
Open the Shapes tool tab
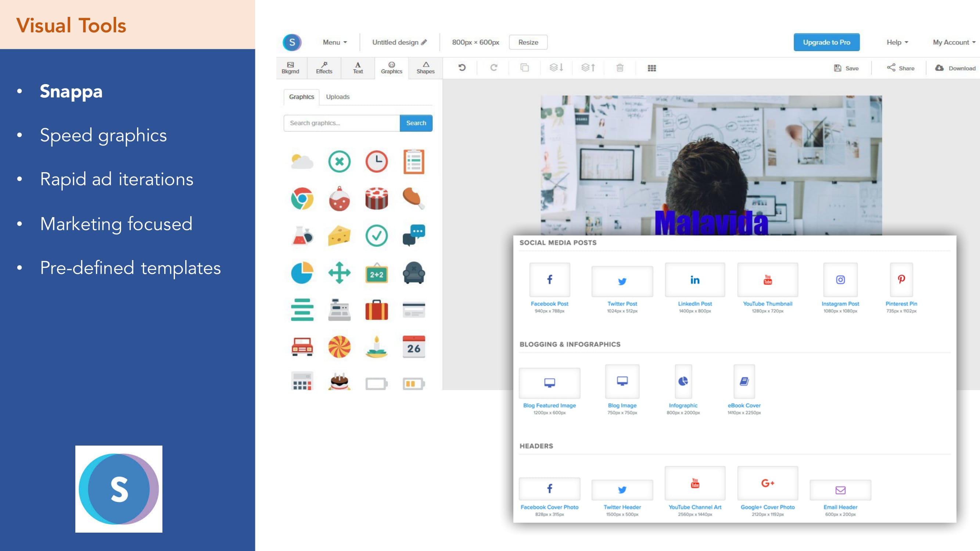[425, 68]
